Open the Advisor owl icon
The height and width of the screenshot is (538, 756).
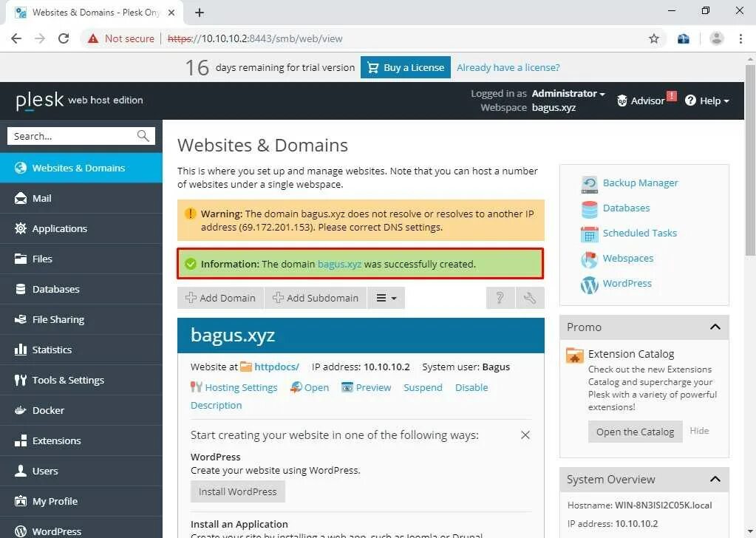tap(622, 101)
